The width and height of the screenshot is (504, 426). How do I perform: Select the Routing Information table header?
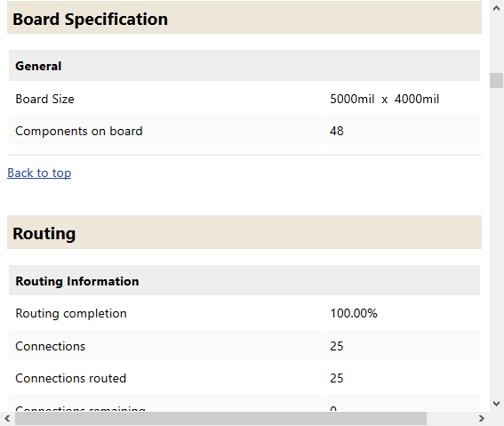244,281
